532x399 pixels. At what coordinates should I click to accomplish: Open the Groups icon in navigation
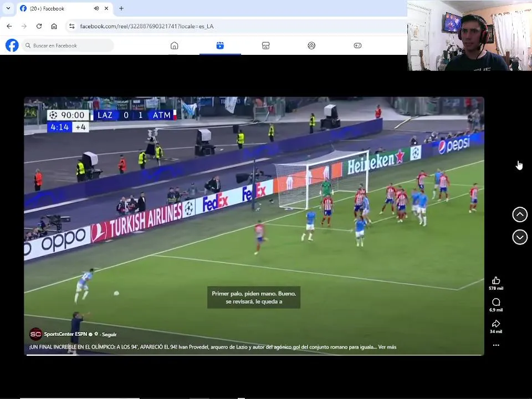point(311,45)
